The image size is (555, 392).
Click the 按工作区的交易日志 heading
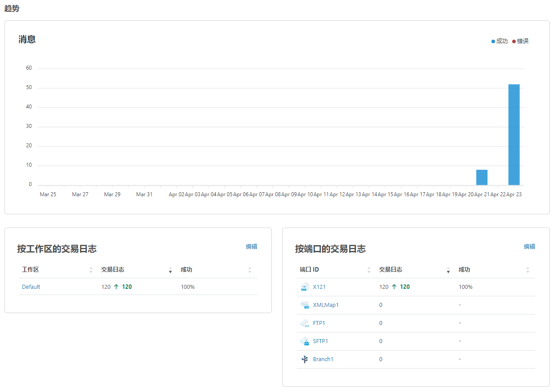click(x=57, y=249)
